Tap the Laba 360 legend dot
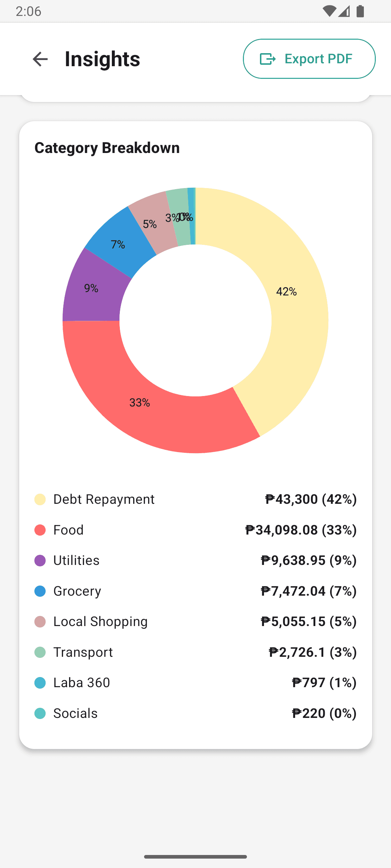This screenshot has height=868, width=391. (x=40, y=683)
